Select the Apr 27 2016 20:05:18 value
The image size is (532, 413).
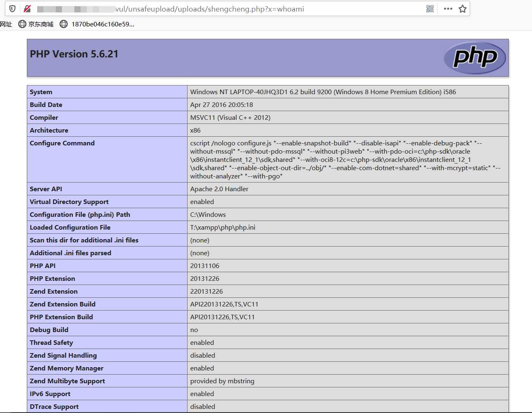(221, 104)
